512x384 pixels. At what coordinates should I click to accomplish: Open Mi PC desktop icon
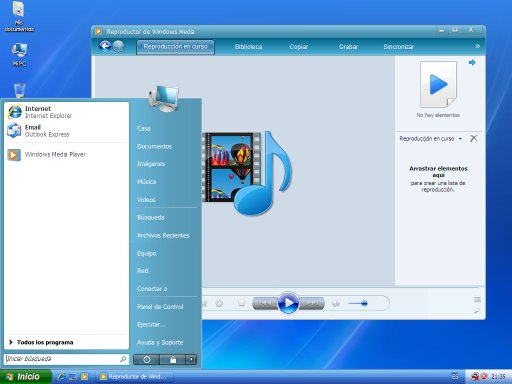pyautogui.click(x=19, y=54)
